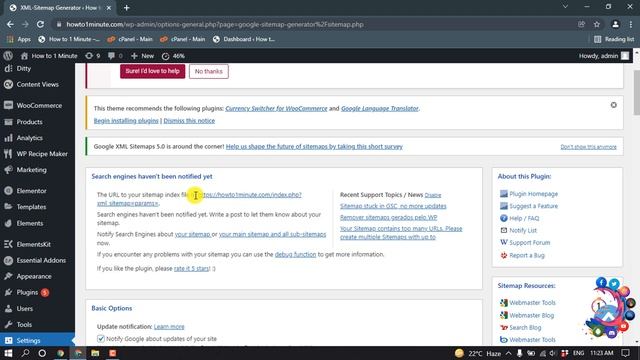This screenshot has height=360, width=640.
Task: Click Don't show this anymore link
Action: pyautogui.click(x=589, y=147)
